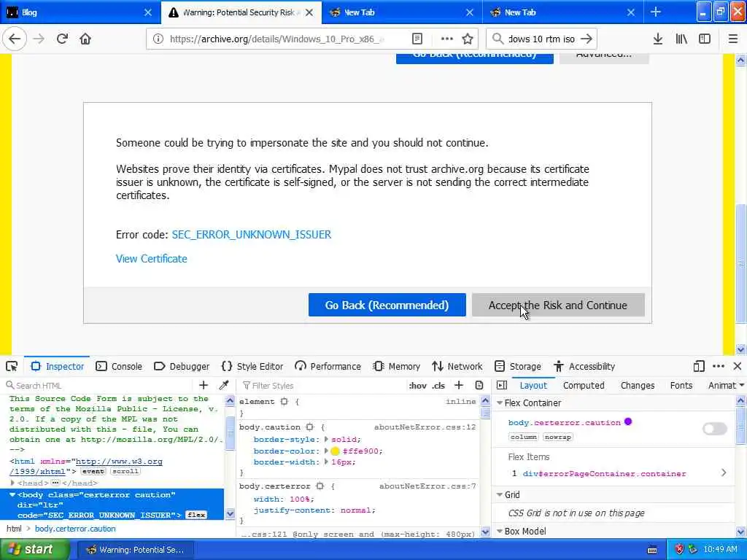Click the event badge on html element
The width and height of the screenshot is (747, 560).
93,472
